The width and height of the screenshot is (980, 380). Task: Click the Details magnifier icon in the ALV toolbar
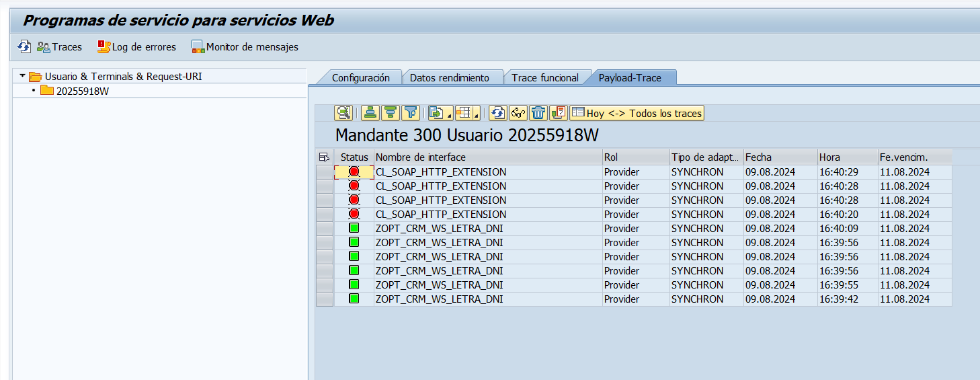pos(344,113)
